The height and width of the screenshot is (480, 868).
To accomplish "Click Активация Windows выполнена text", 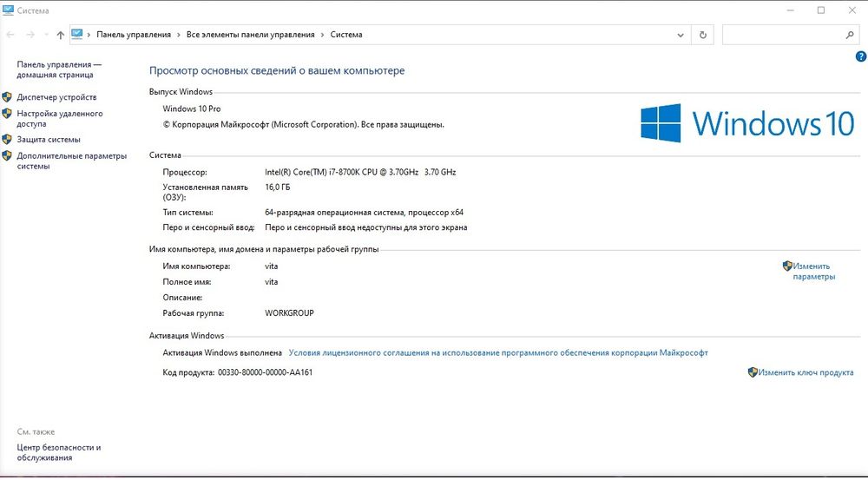I will coord(222,352).
